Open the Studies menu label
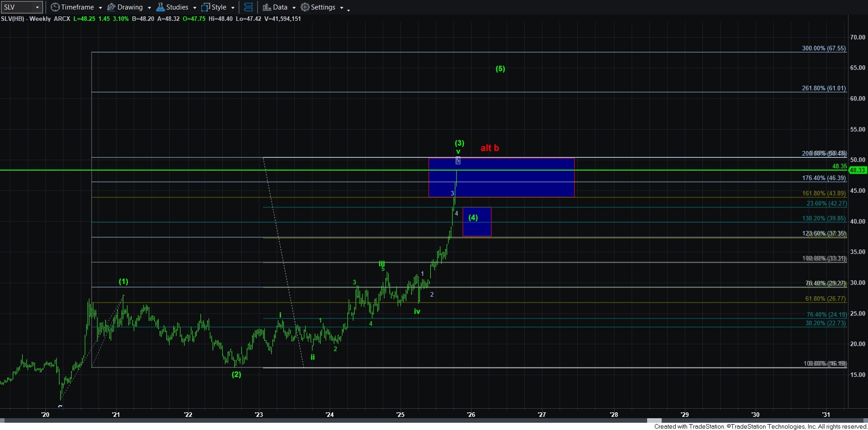 (x=177, y=7)
